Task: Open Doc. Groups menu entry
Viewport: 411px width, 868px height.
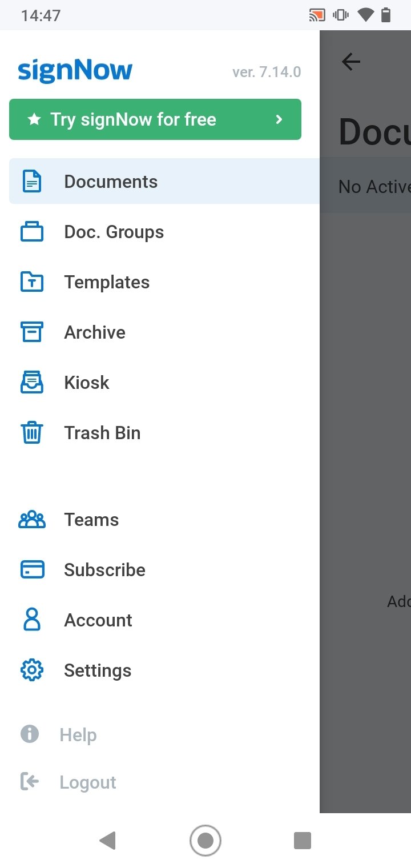Action: point(164,232)
